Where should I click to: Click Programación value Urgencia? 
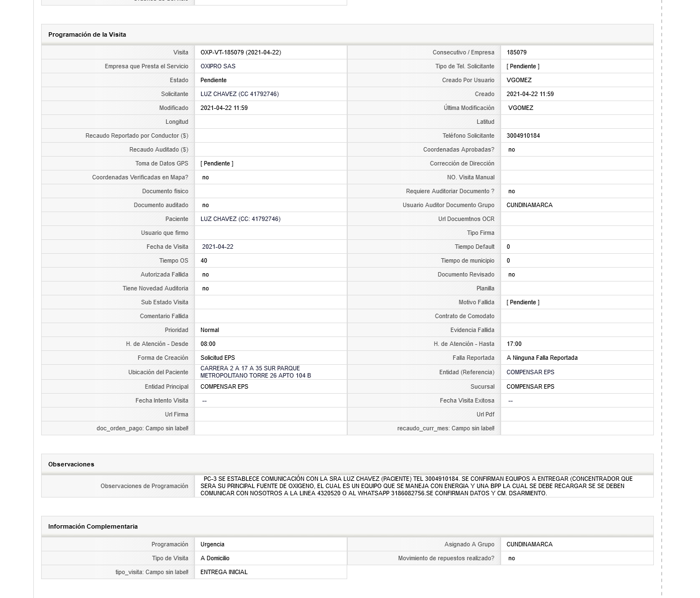point(212,544)
